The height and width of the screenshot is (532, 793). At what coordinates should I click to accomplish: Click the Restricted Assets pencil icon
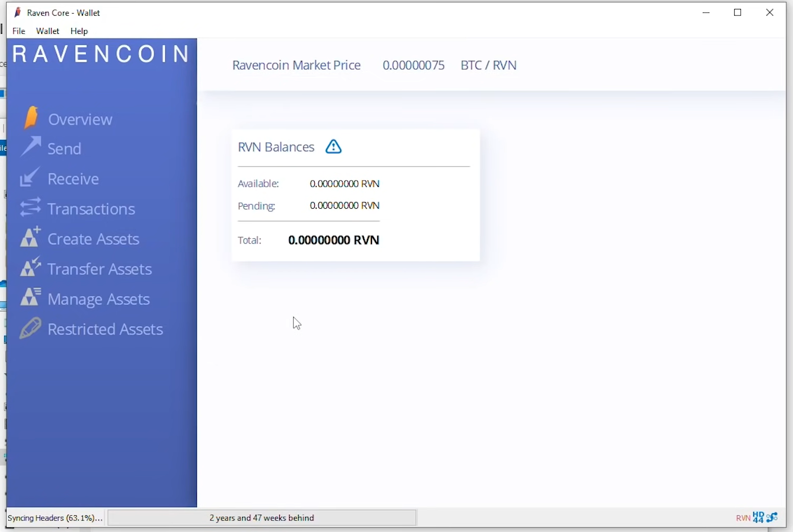click(x=30, y=327)
